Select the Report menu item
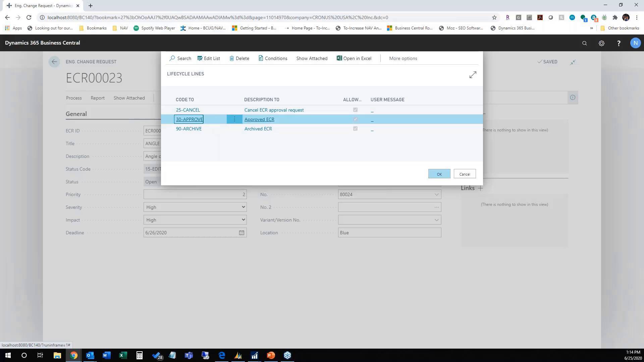644x362 pixels. point(97,98)
